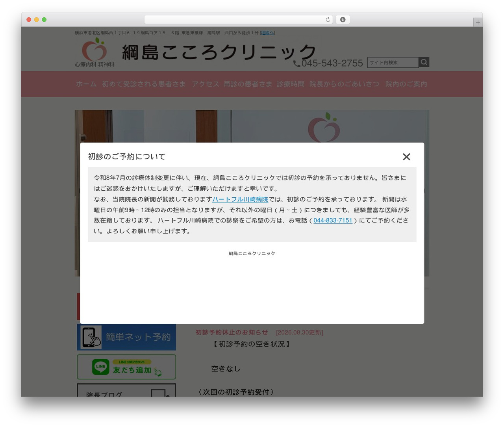This screenshot has height=427, width=504.
Task: Click the 簡単ネット予約 banner
Action: coord(126,337)
